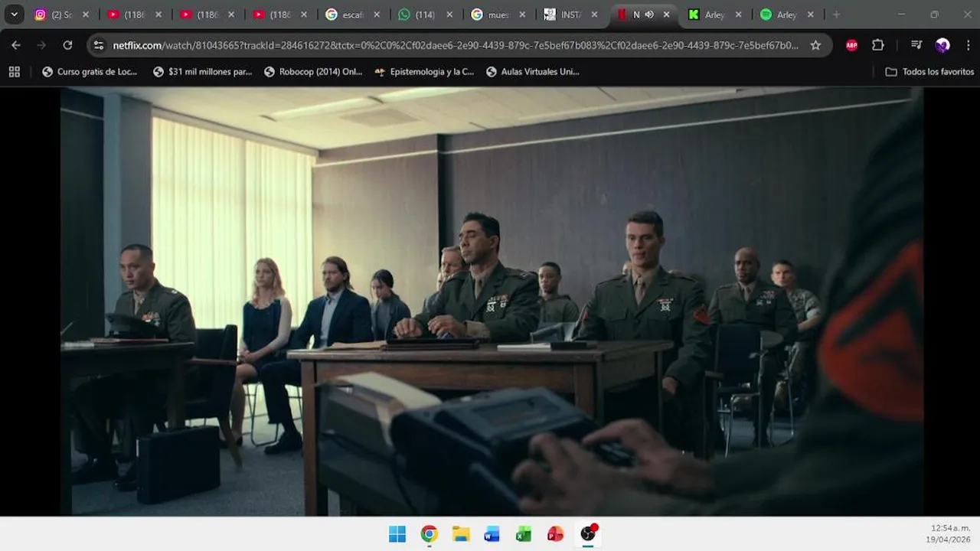Open the media controls icon
This screenshot has height=551, width=980.
pos(916,45)
